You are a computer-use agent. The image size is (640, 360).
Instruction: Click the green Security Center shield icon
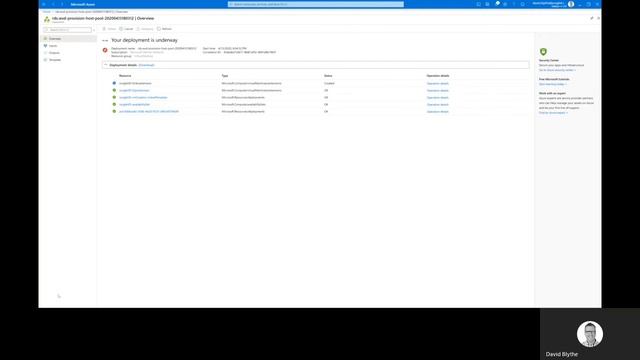tap(543, 52)
